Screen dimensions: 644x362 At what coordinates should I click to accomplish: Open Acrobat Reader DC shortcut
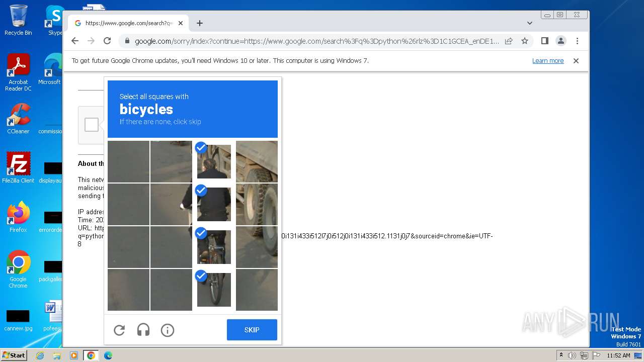(18, 72)
